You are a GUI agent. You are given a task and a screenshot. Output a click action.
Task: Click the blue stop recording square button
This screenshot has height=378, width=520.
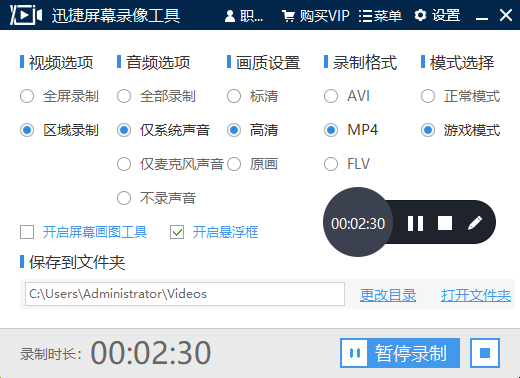485,353
